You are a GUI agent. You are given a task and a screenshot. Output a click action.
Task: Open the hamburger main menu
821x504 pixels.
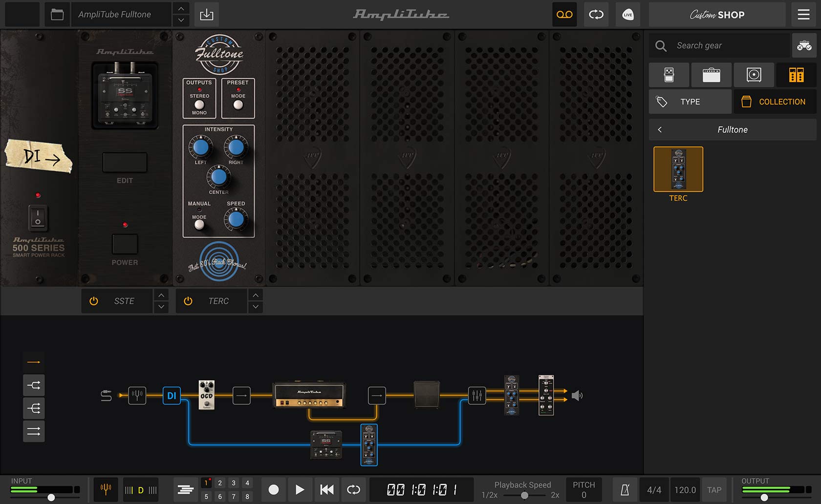(804, 15)
